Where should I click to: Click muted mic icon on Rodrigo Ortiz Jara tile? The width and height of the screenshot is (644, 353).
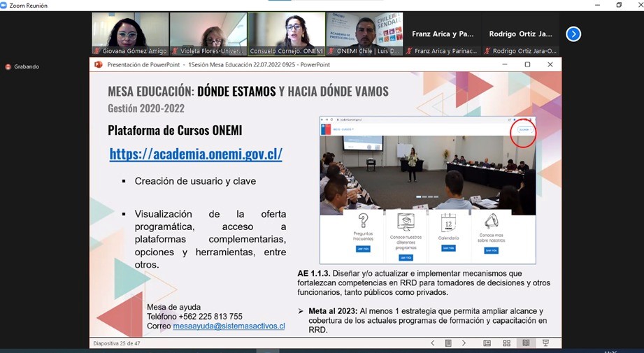[487, 51]
